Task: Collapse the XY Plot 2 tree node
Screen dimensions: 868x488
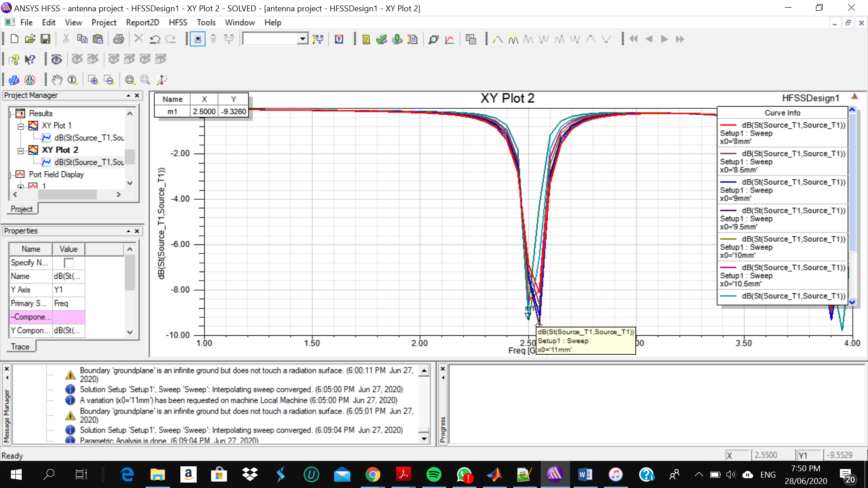Action: 20,150
